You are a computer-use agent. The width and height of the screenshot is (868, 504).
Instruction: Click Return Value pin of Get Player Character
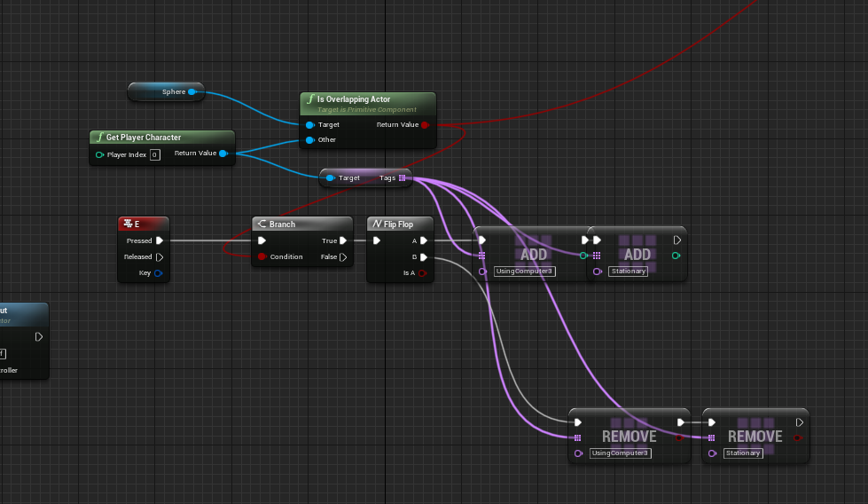(x=223, y=154)
